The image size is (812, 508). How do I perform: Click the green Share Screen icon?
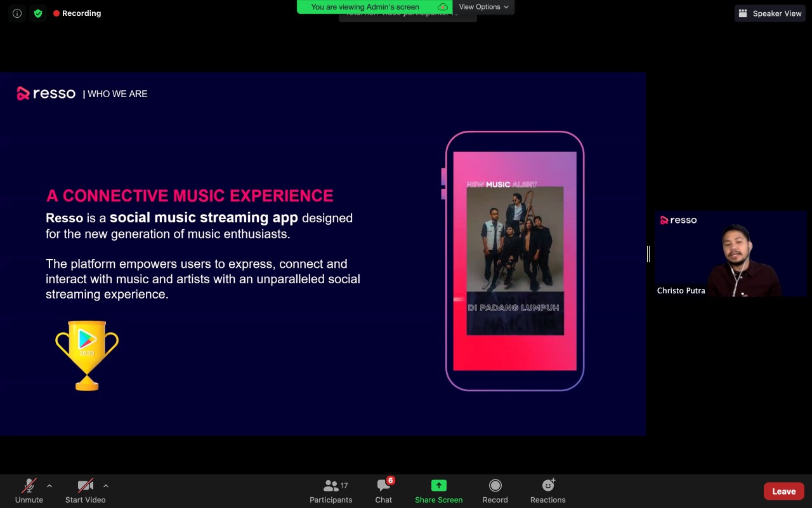click(x=439, y=486)
